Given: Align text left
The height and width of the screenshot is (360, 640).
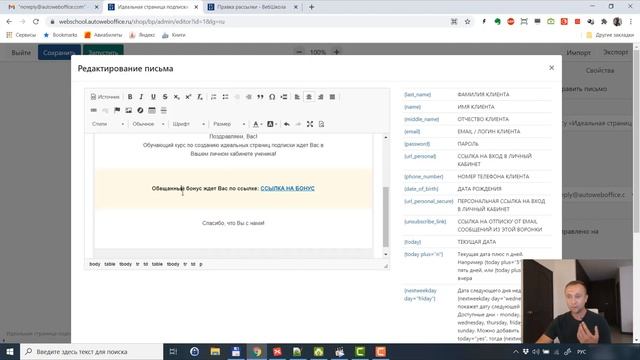Looking at the screenshot, I should pos(297,97).
